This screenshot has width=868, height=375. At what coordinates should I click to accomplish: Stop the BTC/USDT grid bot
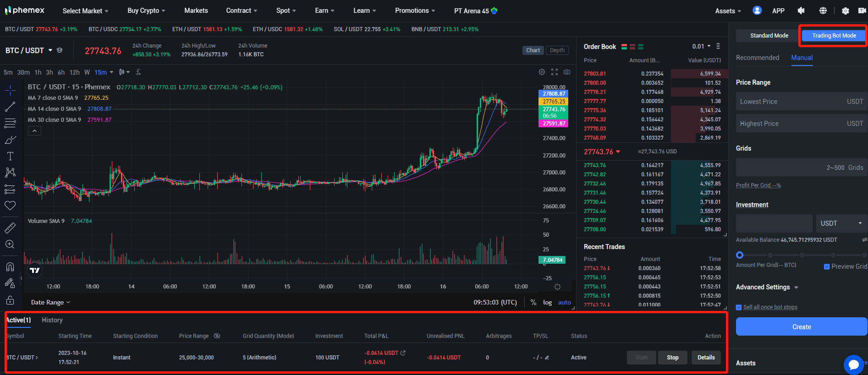click(673, 358)
